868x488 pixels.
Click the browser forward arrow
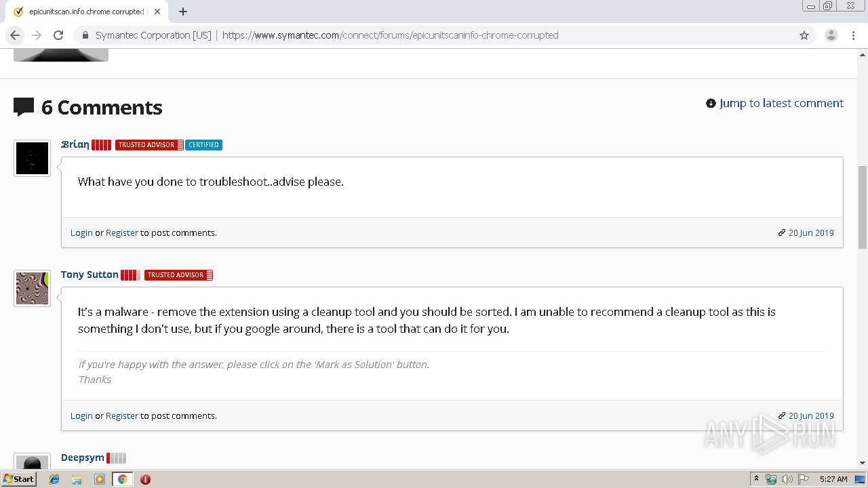37,35
